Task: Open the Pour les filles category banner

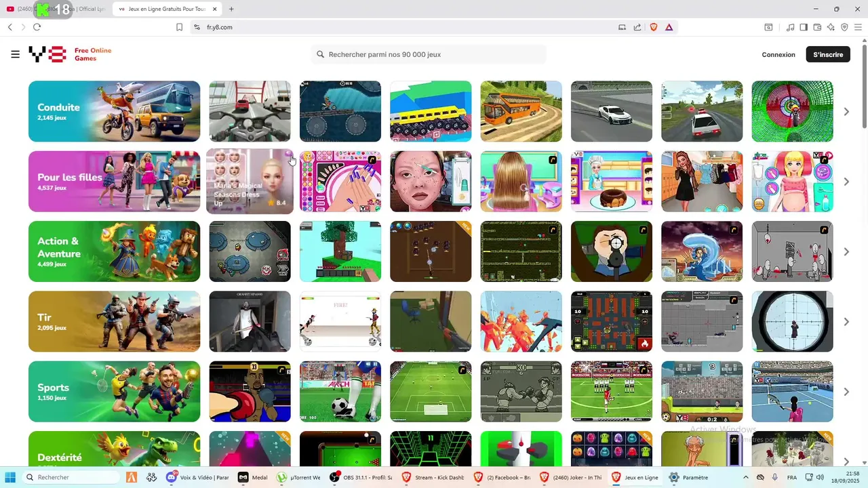Action: (x=114, y=182)
